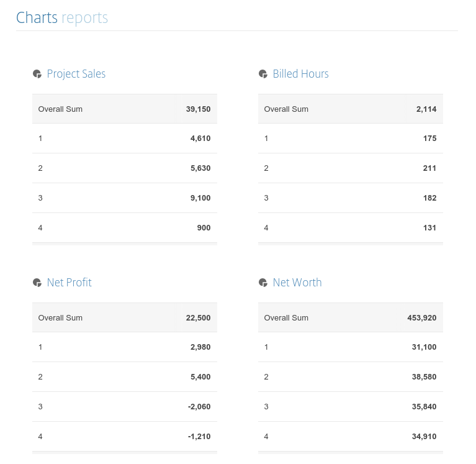
Task: Click the Charts reports page title
Action: pyautogui.click(x=62, y=17)
